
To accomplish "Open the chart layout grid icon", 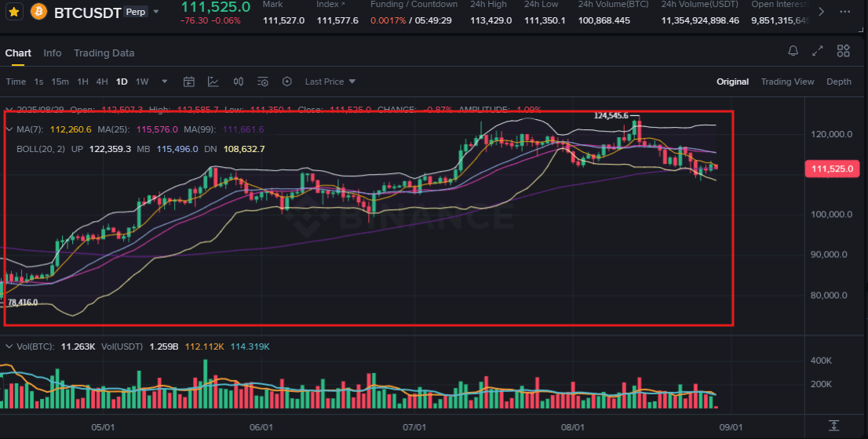I will [x=843, y=52].
